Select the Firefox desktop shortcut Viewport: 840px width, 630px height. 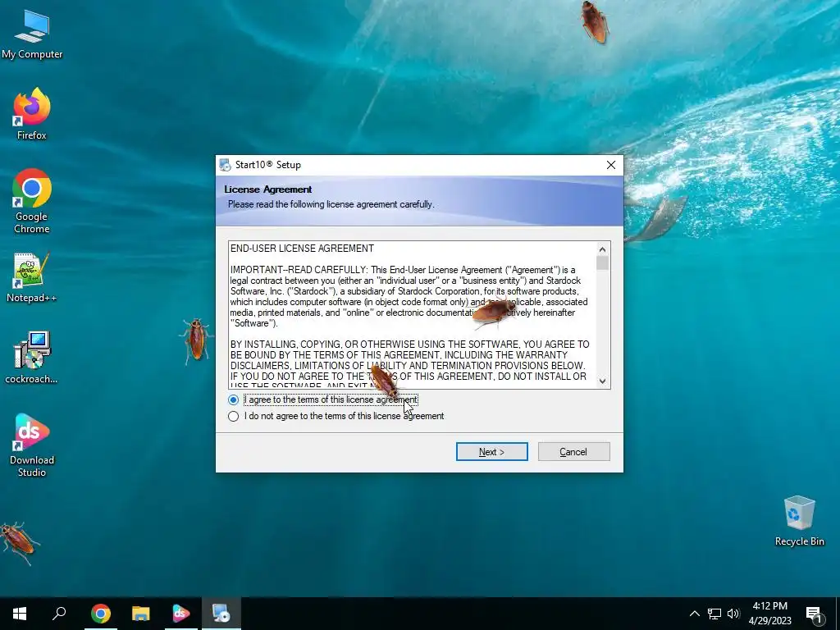(32, 114)
